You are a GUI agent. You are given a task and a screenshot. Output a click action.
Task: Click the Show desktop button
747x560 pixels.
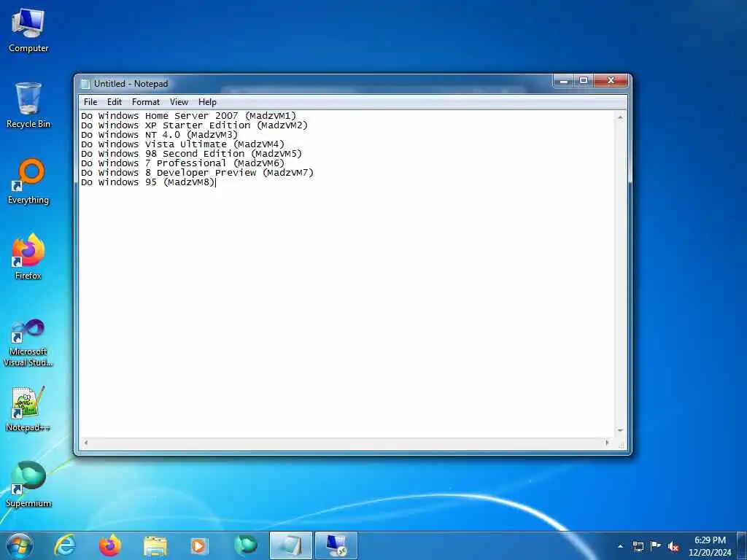point(742,545)
